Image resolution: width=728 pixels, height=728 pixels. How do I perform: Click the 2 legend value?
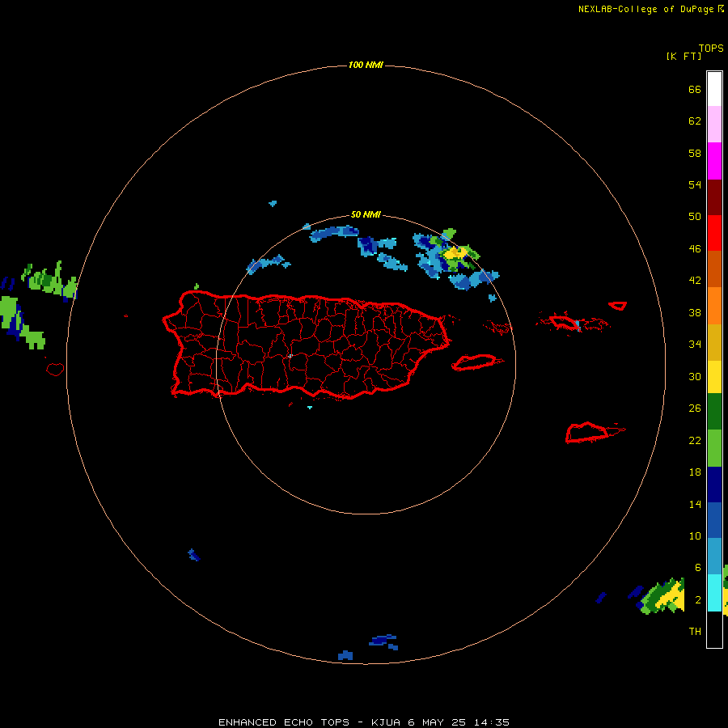[698, 599]
